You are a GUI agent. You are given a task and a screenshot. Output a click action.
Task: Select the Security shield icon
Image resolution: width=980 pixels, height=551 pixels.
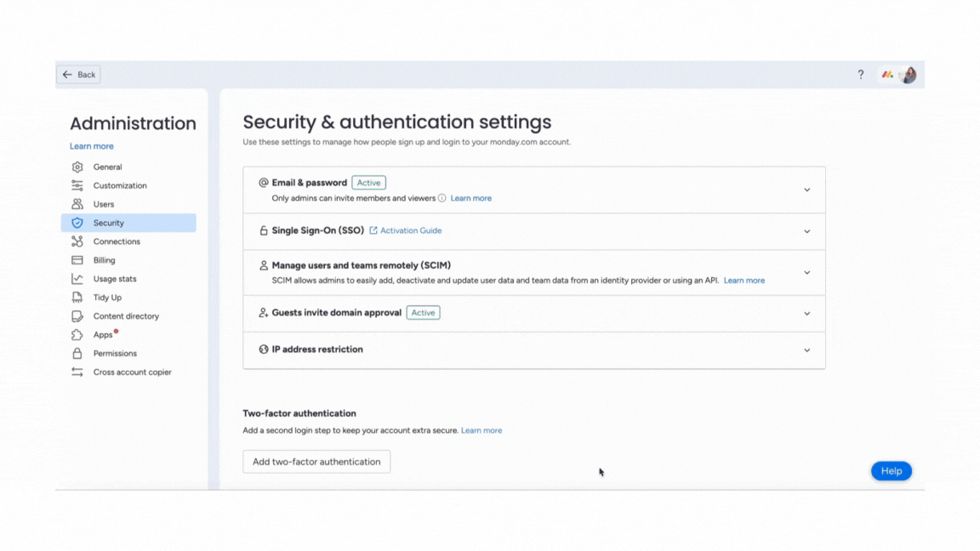76,222
